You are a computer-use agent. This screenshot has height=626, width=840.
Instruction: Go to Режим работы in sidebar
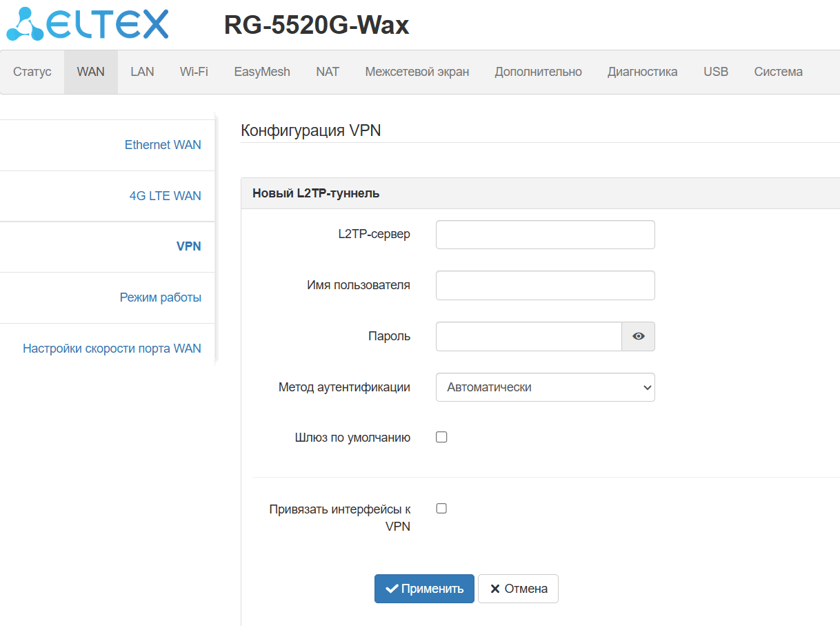tap(161, 297)
